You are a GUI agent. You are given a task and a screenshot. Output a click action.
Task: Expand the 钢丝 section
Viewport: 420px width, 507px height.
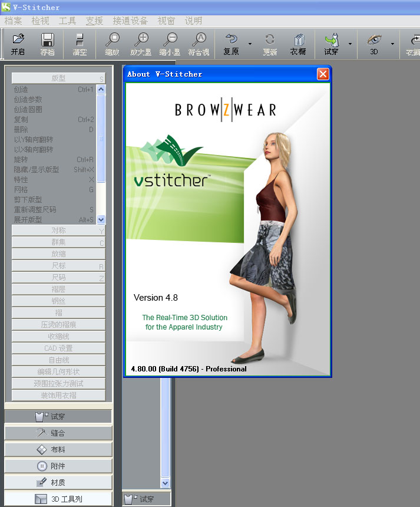coord(58,301)
